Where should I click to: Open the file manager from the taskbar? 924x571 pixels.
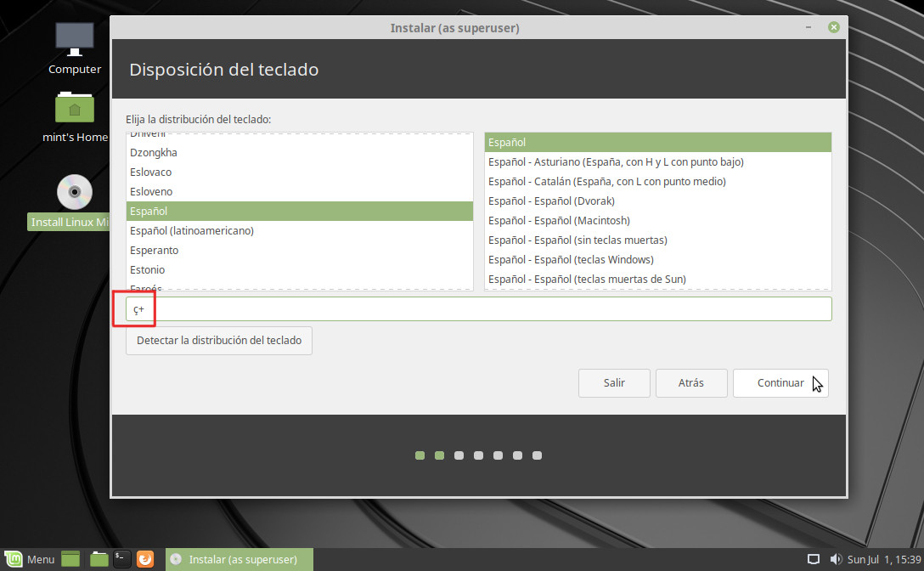point(99,559)
